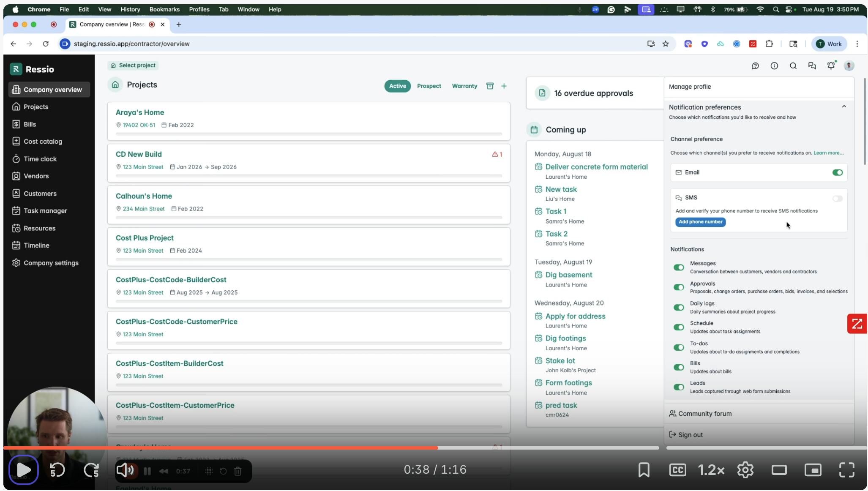
Task: Open Cost catalog from sidebar
Action: (43, 142)
